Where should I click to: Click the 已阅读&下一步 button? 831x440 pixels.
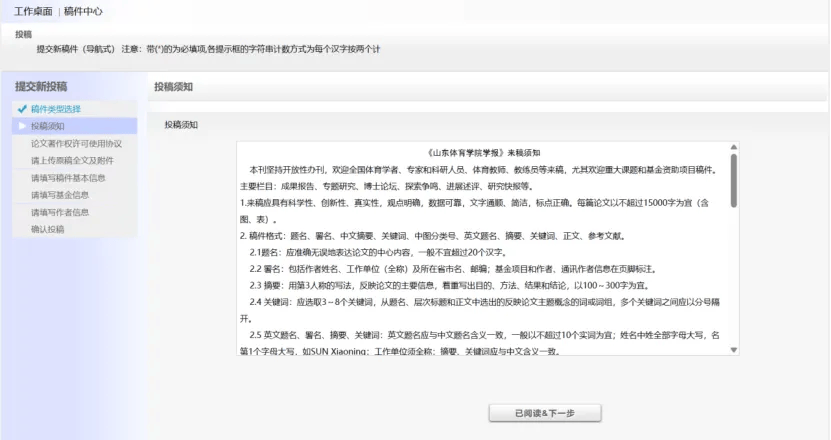click(x=544, y=413)
